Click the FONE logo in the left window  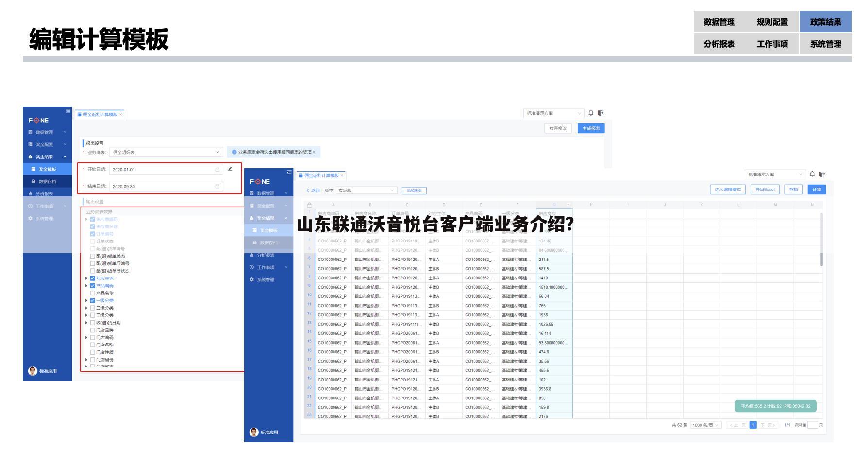(38, 121)
